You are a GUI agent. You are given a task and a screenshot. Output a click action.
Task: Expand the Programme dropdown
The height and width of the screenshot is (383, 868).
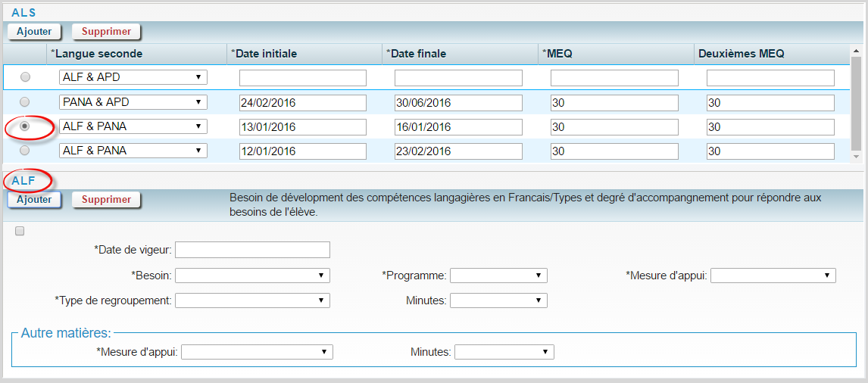click(x=498, y=276)
